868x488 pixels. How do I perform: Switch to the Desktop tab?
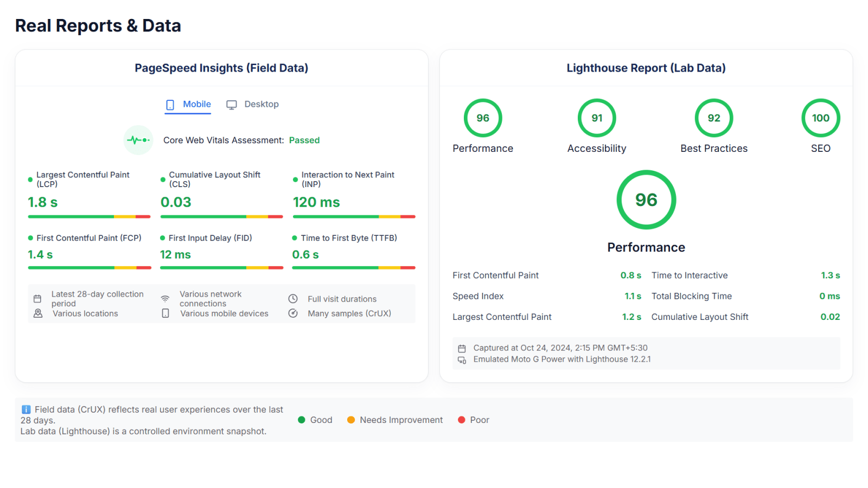253,105
